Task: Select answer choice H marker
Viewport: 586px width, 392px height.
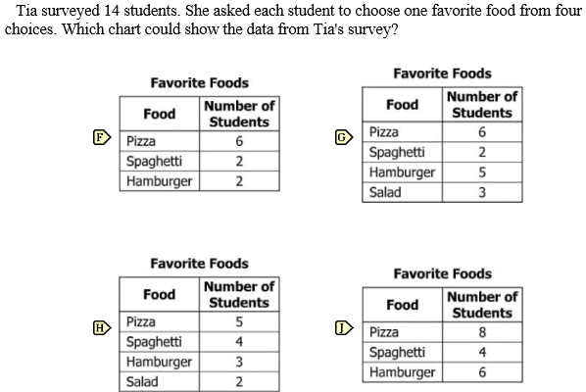Action: 102,328
